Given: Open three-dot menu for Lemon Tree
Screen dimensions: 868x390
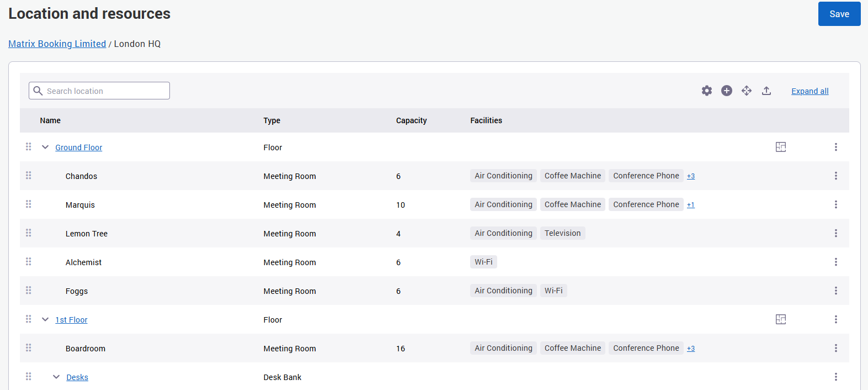Looking at the screenshot, I should 836,233.
